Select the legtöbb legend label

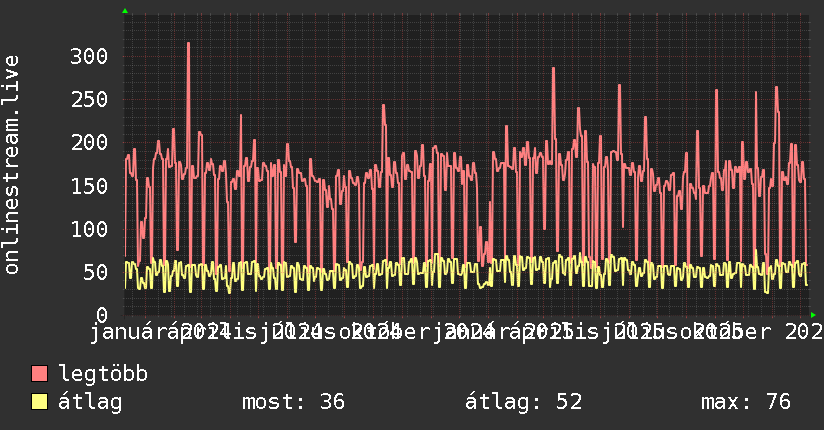[103, 373]
